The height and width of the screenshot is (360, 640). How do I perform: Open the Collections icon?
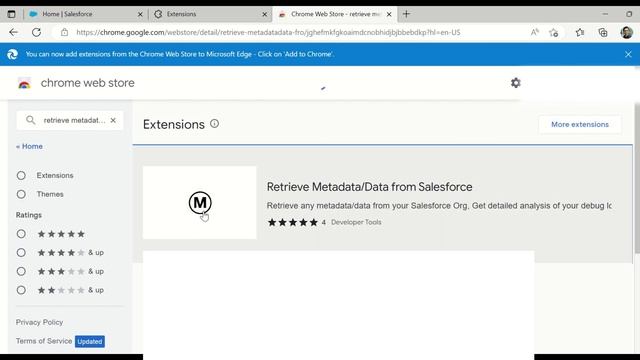pyautogui.click(x=603, y=32)
